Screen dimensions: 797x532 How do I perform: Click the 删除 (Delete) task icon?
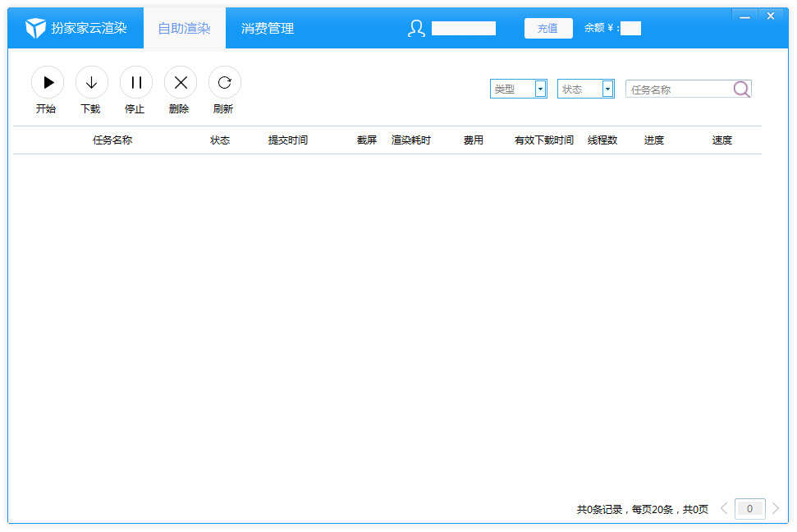point(180,82)
